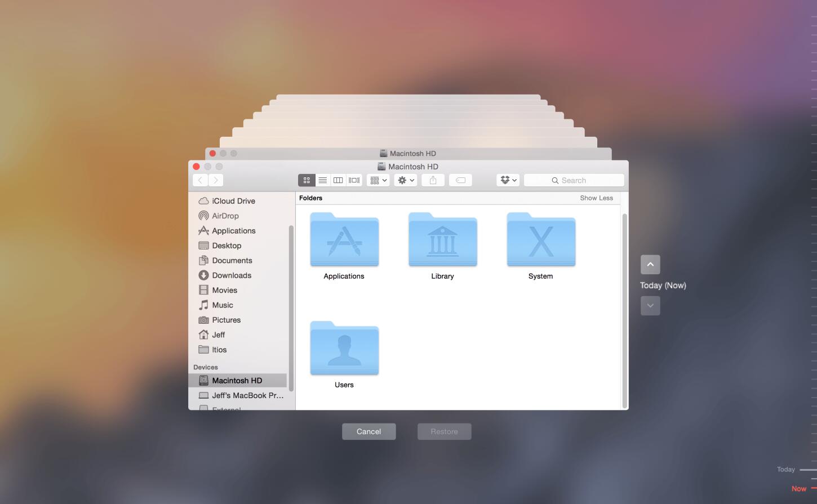Image resolution: width=817 pixels, height=504 pixels.
Task: Click the previous Macintosh HD window behind
Action: [x=408, y=154]
